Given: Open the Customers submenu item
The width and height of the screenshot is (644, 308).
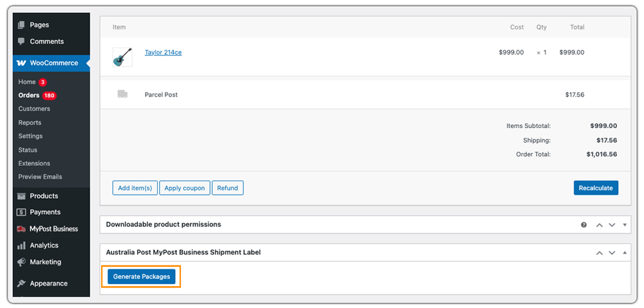Looking at the screenshot, I should [34, 109].
